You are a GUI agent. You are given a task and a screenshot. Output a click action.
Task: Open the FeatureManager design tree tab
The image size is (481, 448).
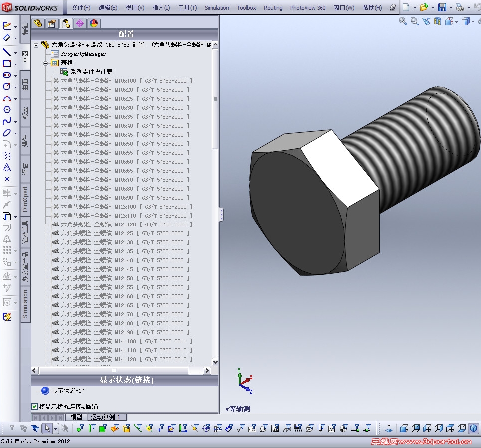[38, 23]
